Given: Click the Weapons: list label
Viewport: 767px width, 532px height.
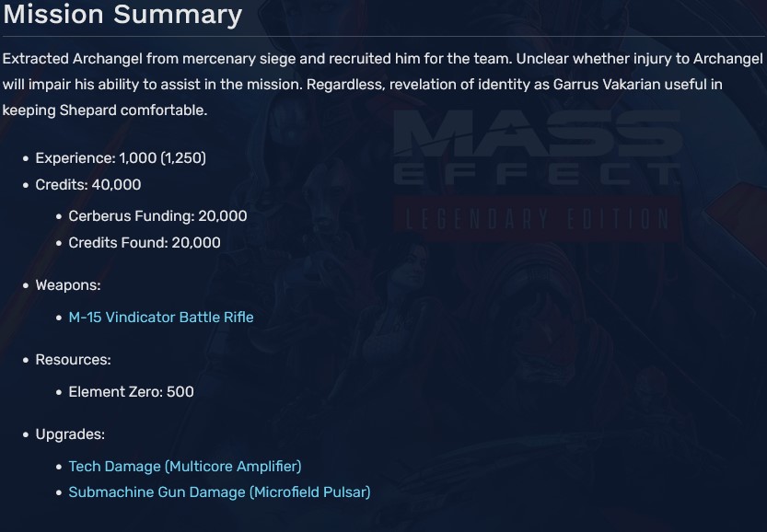Looking at the screenshot, I should click(68, 285).
